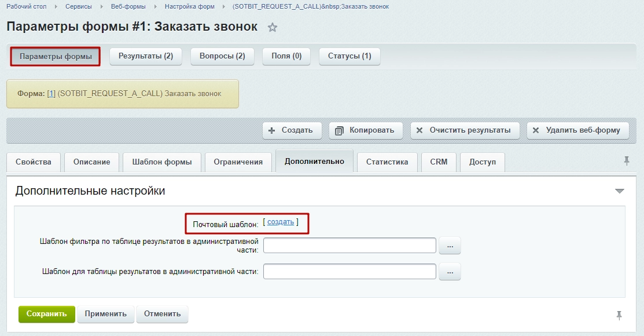Screen dimensions: 644x336
Task: Switch to the CRM tab
Action: (439, 162)
